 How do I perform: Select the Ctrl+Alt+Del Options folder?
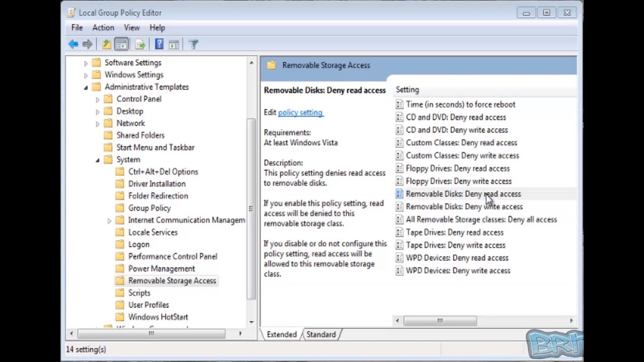(x=163, y=171)
